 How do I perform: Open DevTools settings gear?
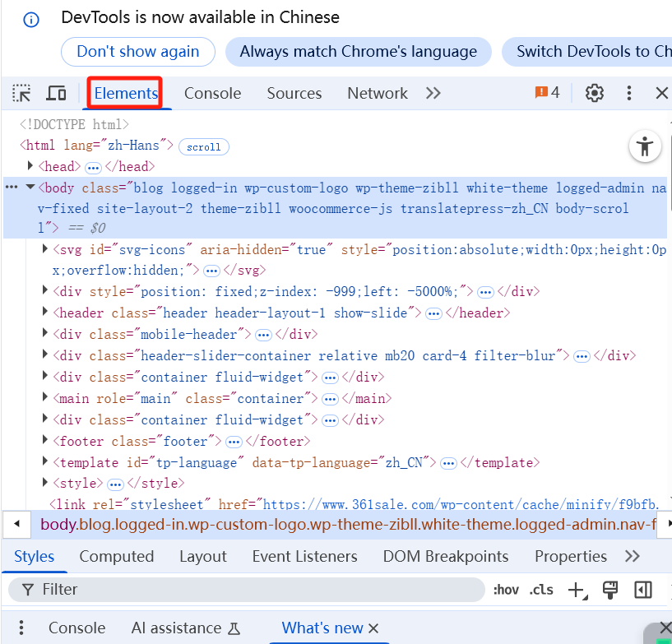pyautogui.click(x=595, y=93)
